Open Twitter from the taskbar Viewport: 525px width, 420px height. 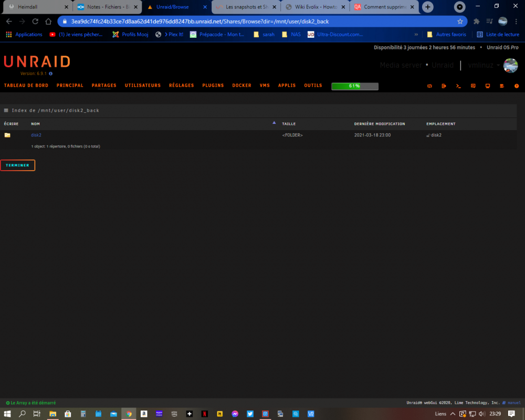(250, 414)
